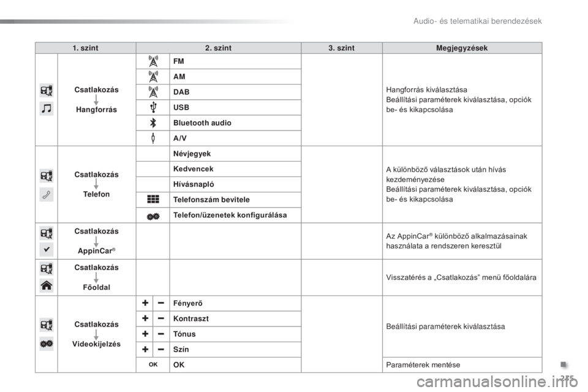The height and width of the screenshot is (392, 588).
Task: Select the 'FM' text entry
Action: coord(178,61)
